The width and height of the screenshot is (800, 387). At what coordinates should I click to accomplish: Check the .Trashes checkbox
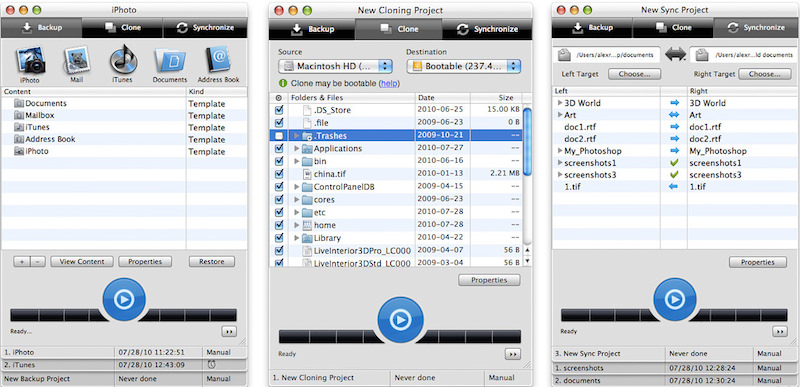pos(279,136)
